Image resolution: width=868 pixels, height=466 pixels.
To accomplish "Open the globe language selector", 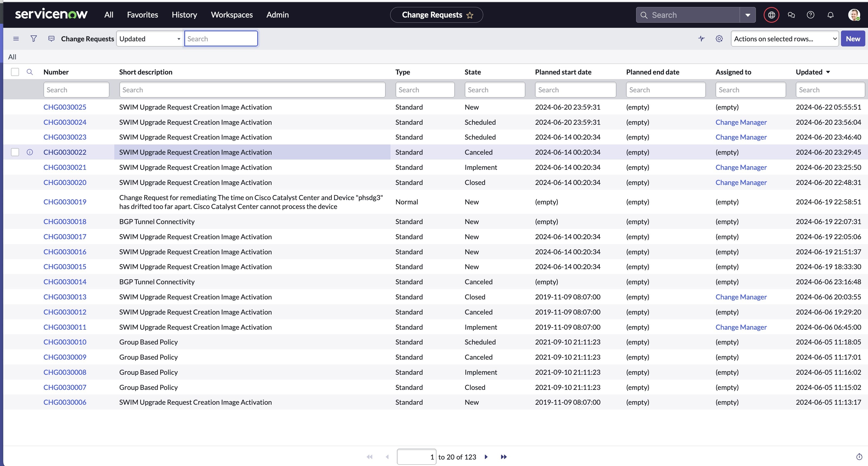I will [x=771, y=15].
